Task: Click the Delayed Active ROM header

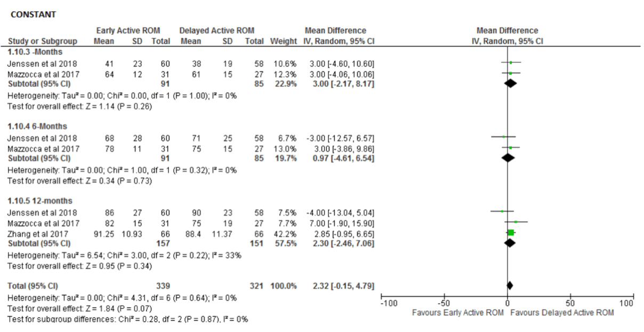Action: tap(217, 30)
